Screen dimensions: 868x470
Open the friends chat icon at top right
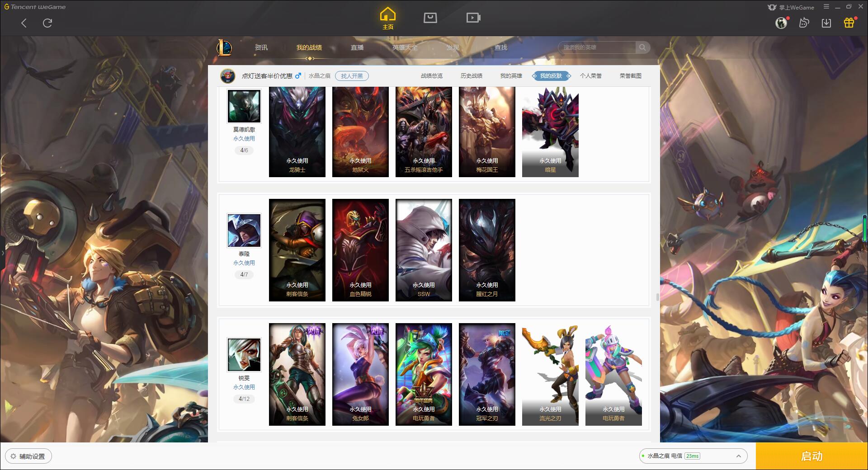(804, 23)
